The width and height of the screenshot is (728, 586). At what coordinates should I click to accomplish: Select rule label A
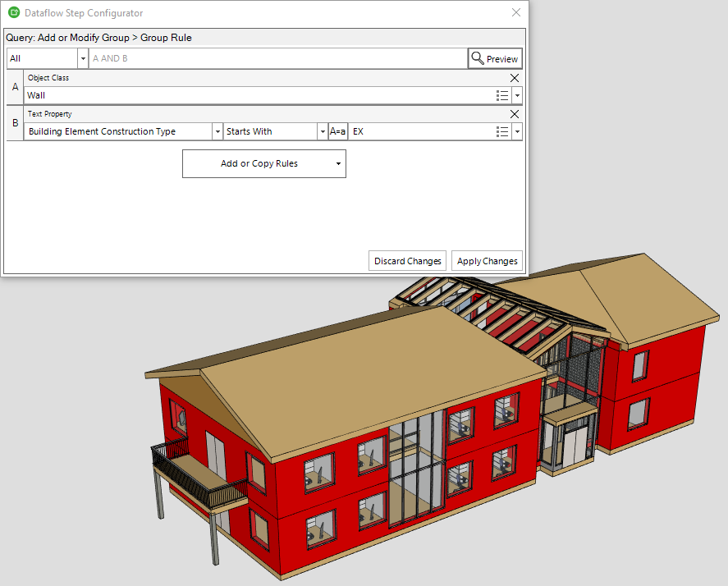pos(16,87)
